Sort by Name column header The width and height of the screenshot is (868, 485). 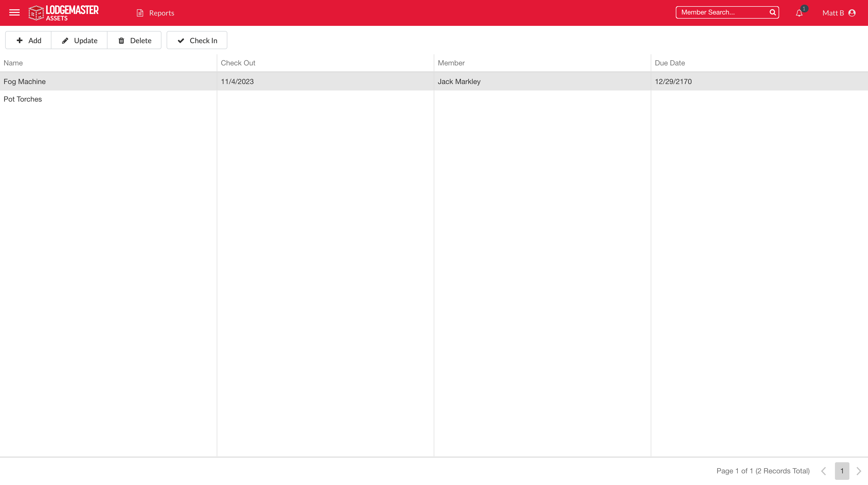(x=13, y=63)
